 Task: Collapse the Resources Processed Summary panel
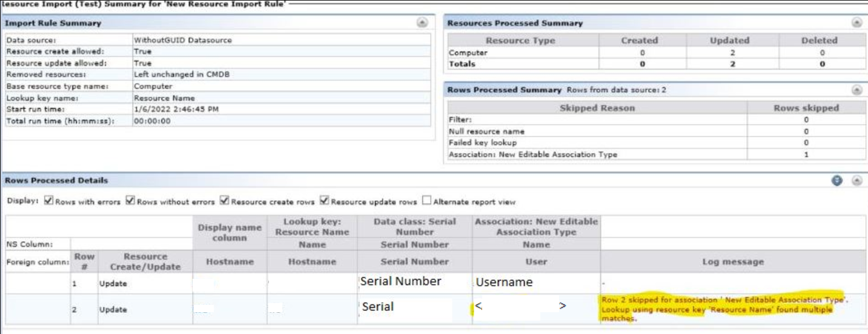click(x=857, y=22)
